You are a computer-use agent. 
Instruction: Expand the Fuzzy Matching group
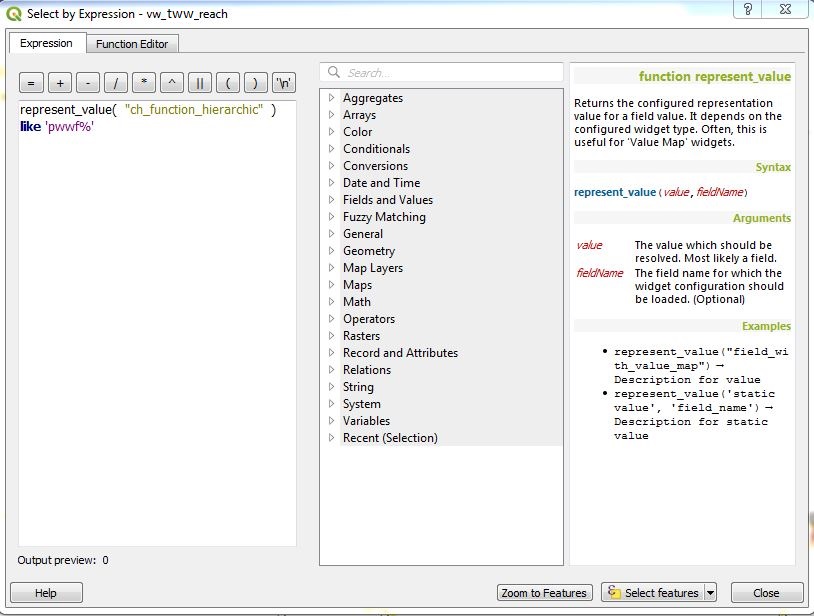coord(331,217)
